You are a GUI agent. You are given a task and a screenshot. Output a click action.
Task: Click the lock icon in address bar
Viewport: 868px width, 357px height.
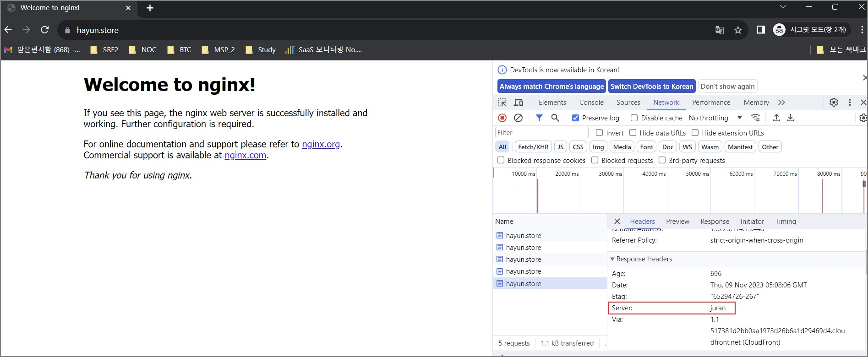pos(68,30)
